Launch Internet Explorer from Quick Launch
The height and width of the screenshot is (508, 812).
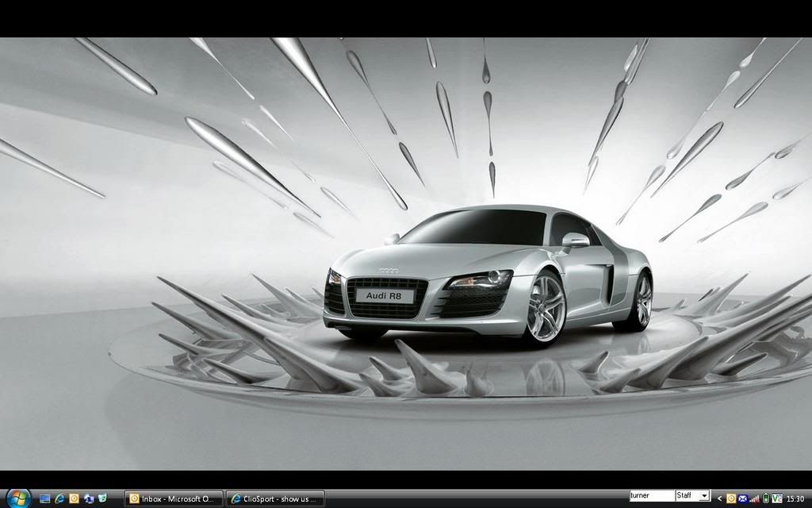[x=60, y=499]
